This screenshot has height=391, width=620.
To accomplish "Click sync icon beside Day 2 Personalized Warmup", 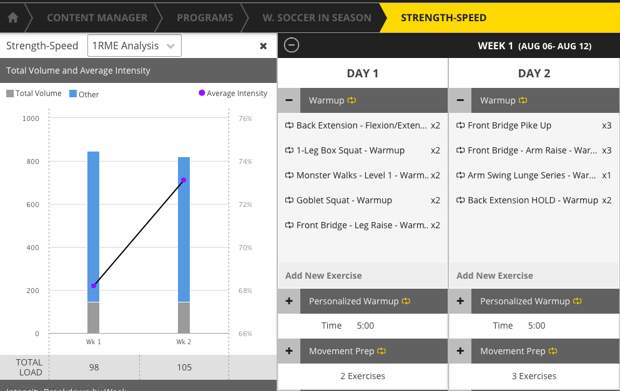I will [577, 301].
